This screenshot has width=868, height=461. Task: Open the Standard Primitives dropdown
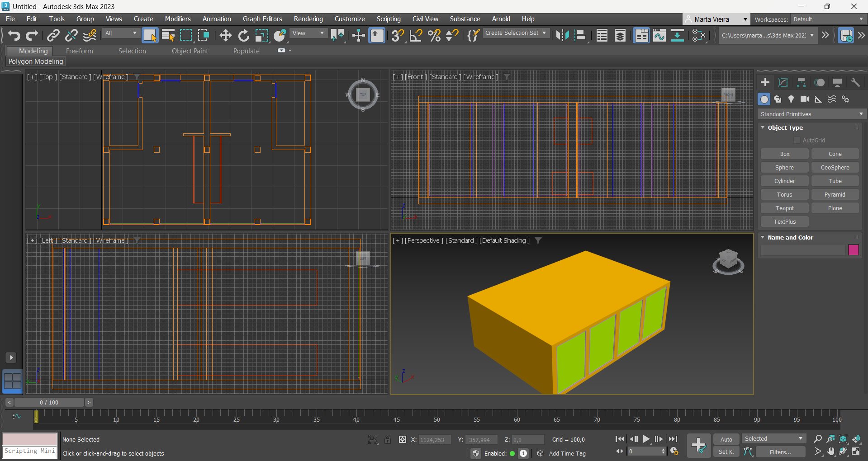[x=811, y=114]
